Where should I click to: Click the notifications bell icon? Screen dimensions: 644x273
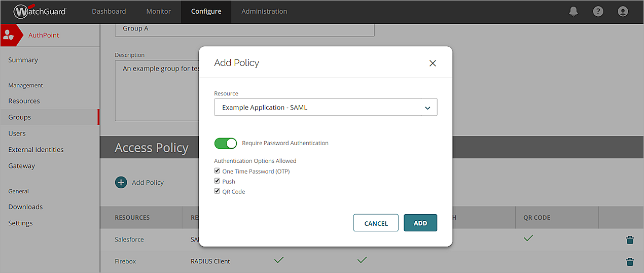pyautogui.click(x=574, y=11)
